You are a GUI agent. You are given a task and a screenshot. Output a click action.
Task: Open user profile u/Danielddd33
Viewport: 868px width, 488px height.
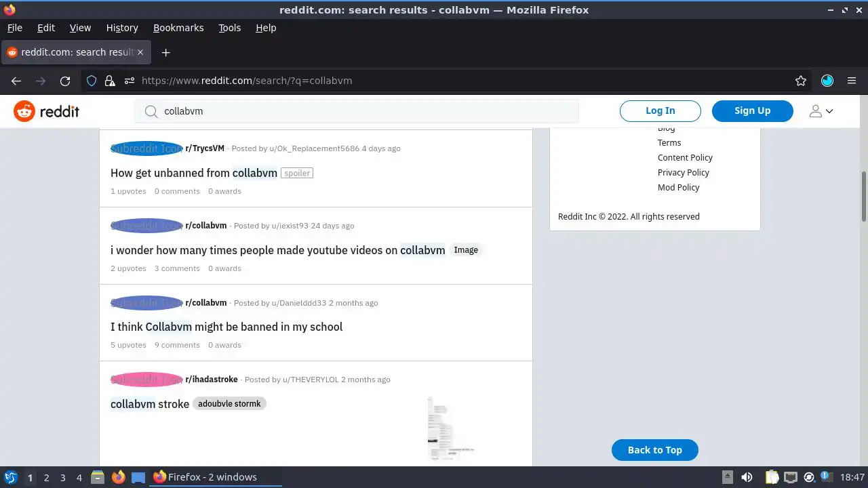299,303
